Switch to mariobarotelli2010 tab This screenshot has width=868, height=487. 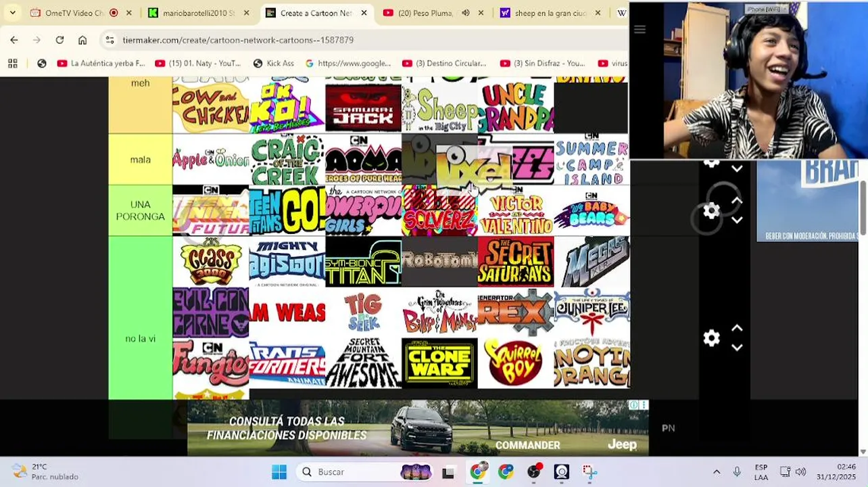199,13
